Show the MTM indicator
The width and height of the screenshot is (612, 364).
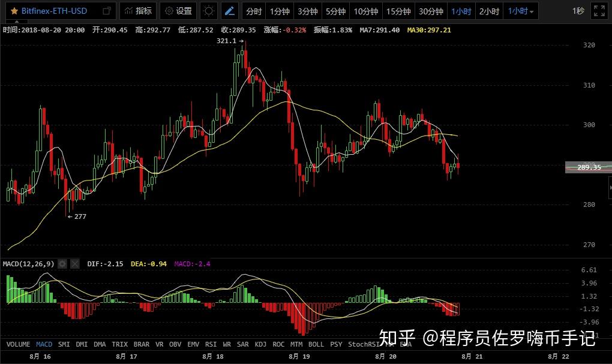click(296, 344)
